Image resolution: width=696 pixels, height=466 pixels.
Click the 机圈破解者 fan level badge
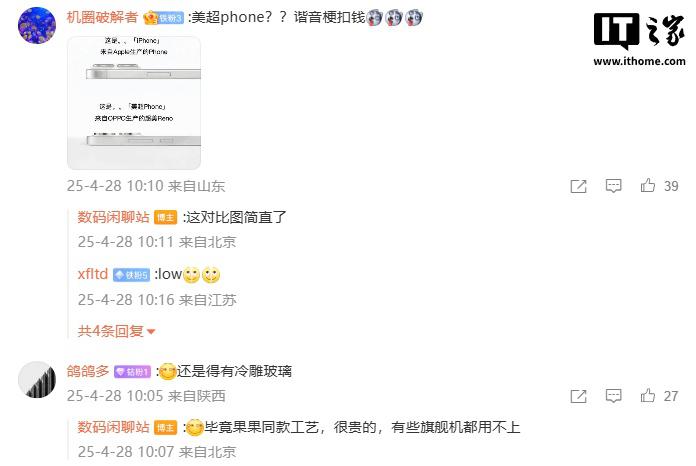[163, 18]
